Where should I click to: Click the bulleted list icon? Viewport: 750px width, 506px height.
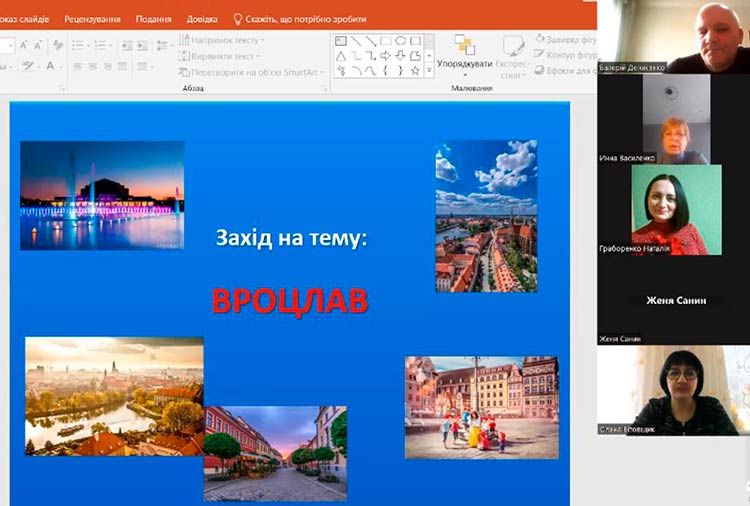78,45
